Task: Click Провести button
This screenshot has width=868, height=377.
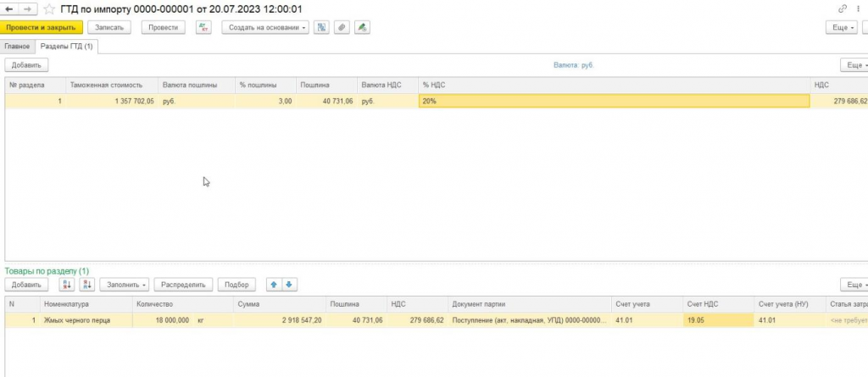Action: [164, 27]
